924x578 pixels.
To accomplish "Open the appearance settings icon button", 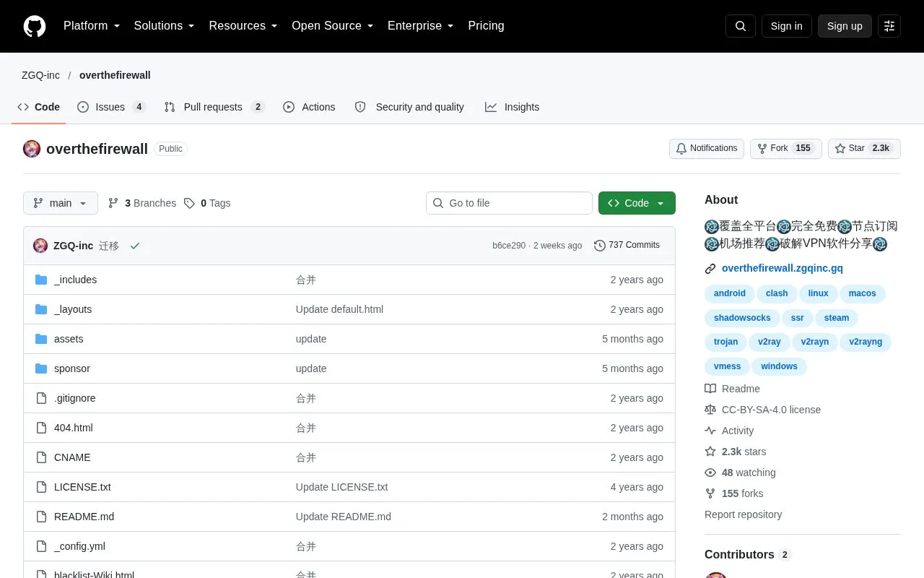I will point(889,26).
